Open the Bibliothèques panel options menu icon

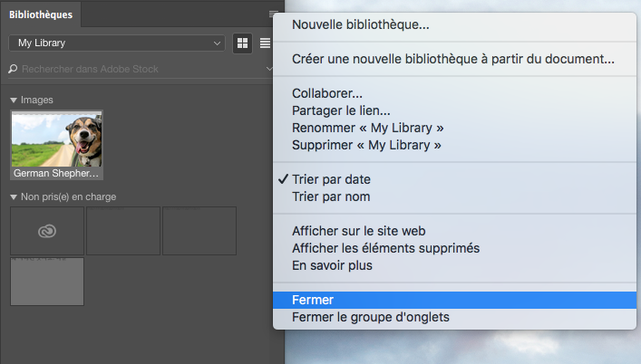click(273, 14)
